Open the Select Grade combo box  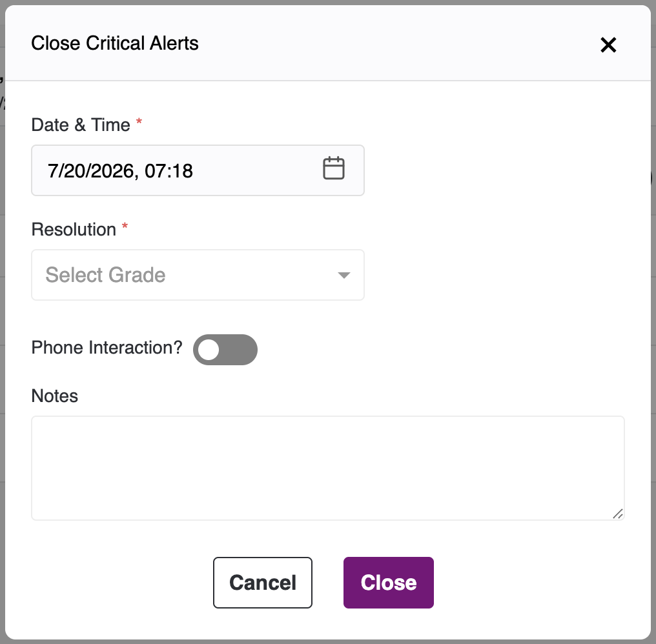tap(198, 275)
